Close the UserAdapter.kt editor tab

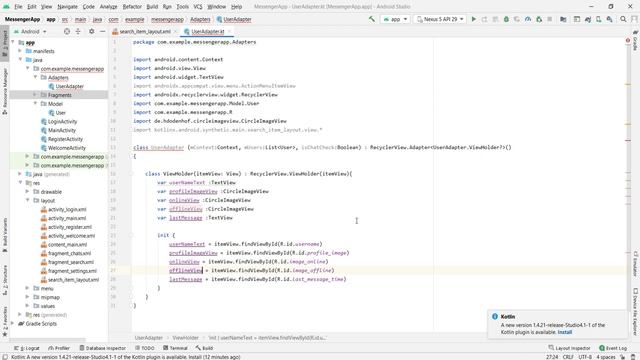click(x=229, y=31)
